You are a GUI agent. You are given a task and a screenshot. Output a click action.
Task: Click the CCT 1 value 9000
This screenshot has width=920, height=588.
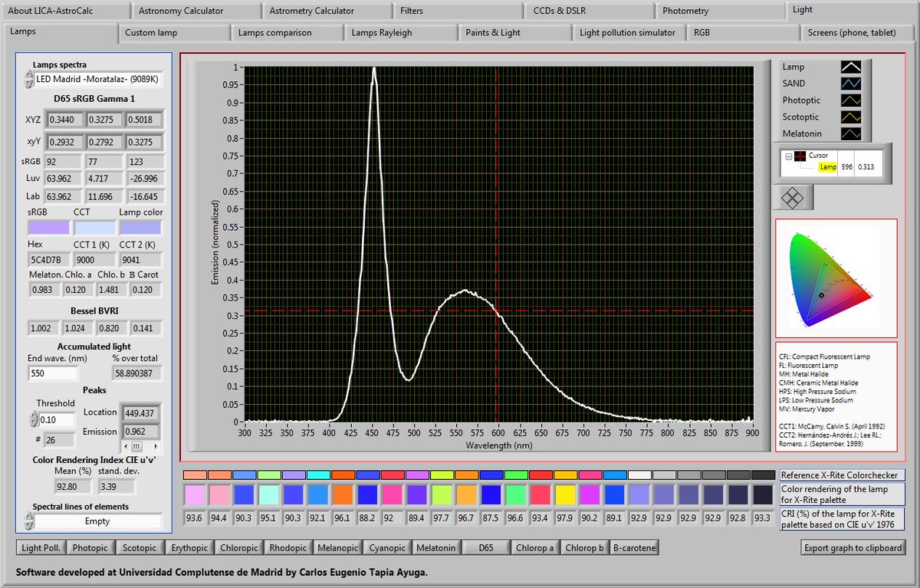[94, 259]
